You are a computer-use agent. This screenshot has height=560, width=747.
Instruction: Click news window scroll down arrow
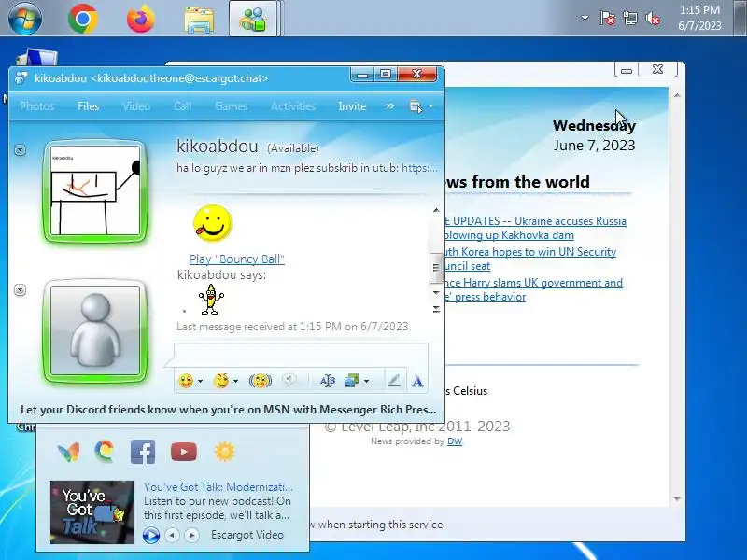pyautogui.click(x=677, y=498)
